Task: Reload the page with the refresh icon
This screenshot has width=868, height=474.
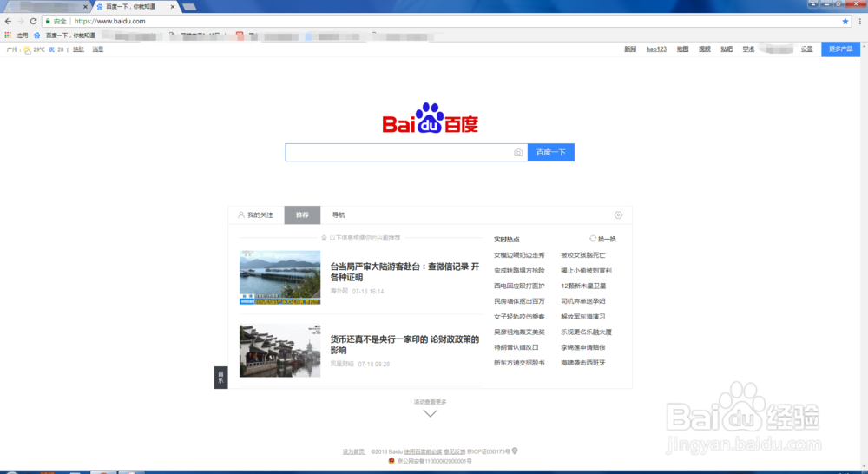Action: pos(33,21)
